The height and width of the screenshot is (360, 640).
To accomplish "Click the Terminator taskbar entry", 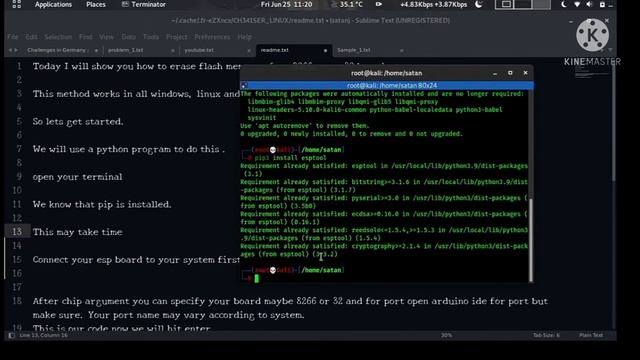I will pyautogui.click(x=144, y=4).
